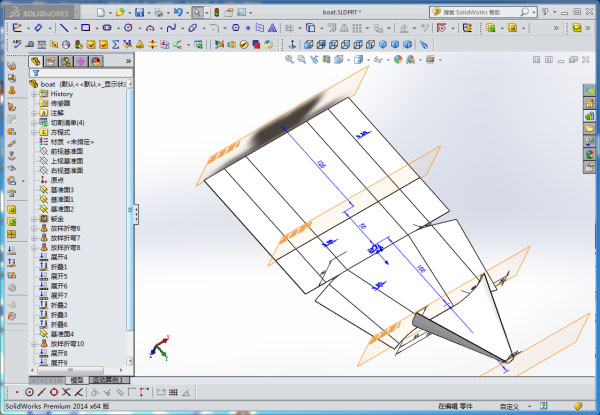Open the Smart Dimension tool
Screen dimensions: 600x415
click(x=38, y=28)
